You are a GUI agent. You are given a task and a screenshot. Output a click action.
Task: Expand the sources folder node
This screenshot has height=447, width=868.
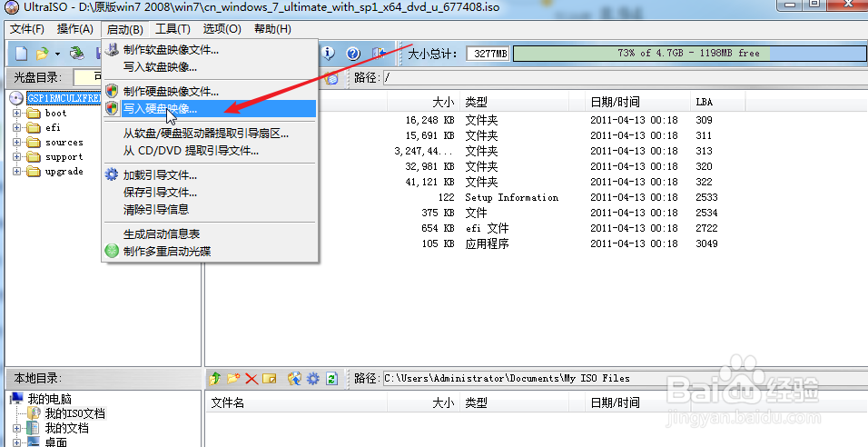click(x=16, y=143)
